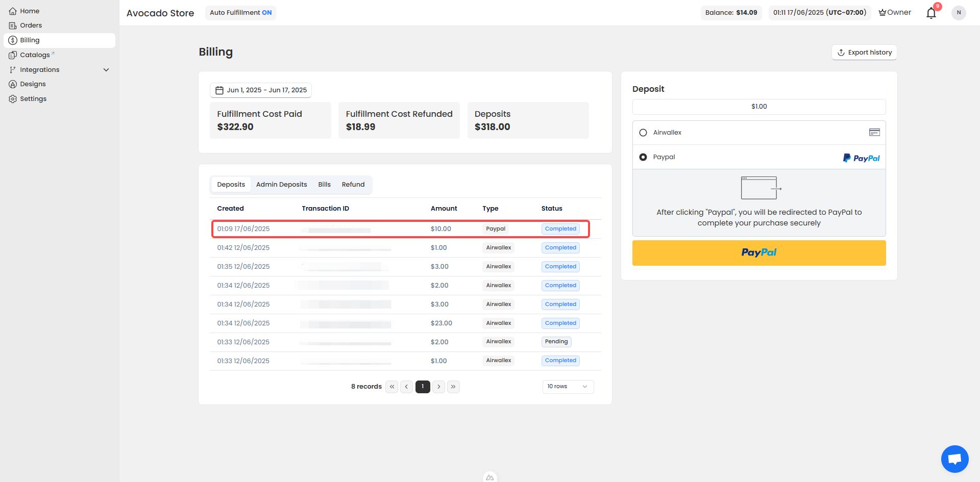
Task: Click the 01:42 12/06/2025 created cell
Action: (243, 248)
